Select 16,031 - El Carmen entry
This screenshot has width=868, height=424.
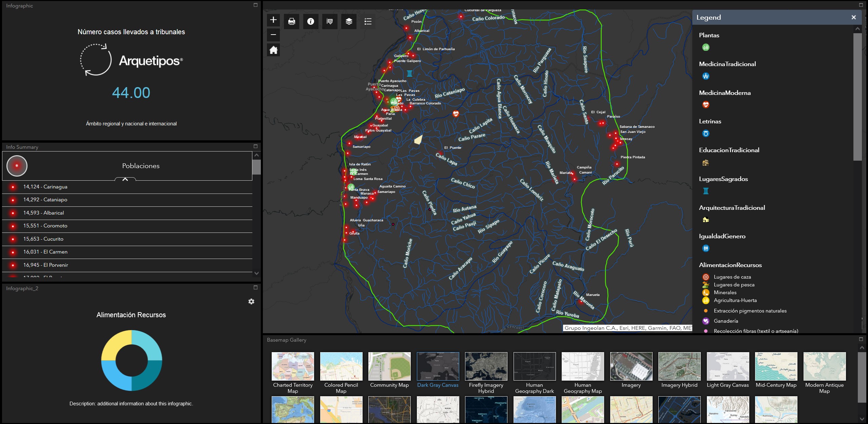coord(127,252)
